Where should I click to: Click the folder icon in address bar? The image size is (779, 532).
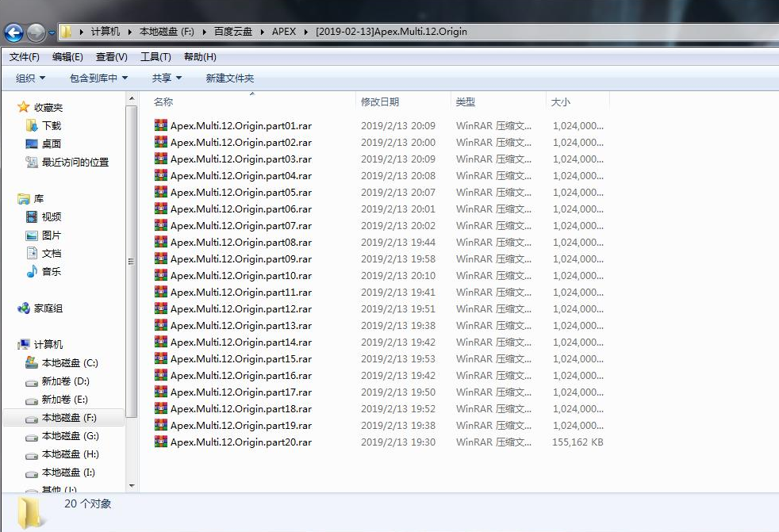coord(66,32)
